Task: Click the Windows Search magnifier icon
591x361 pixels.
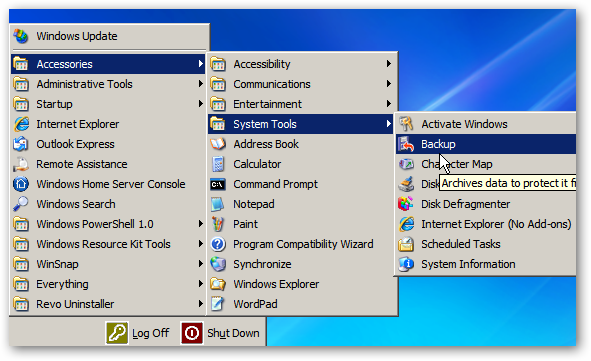Action: click(21, 204)
